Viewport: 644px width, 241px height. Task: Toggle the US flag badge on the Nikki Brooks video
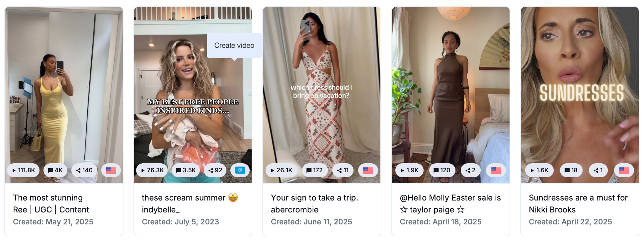(624, 170)
